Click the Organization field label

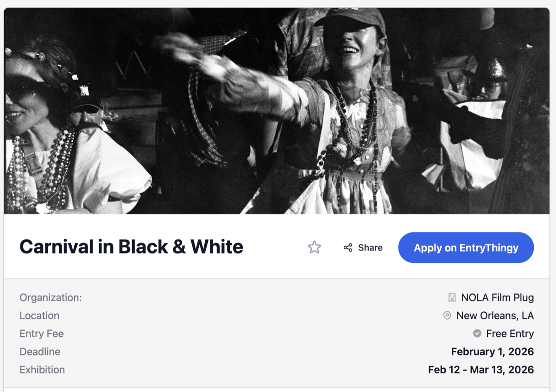[51, 297]
